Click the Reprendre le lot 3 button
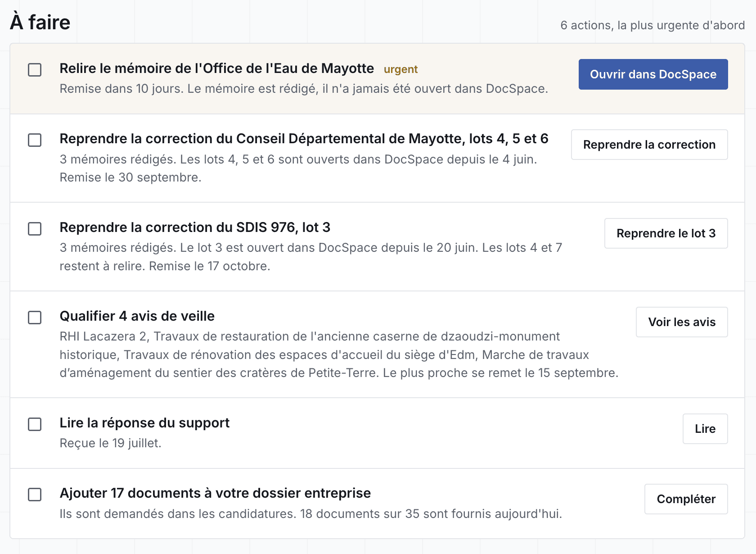 [x=666, y=233]
